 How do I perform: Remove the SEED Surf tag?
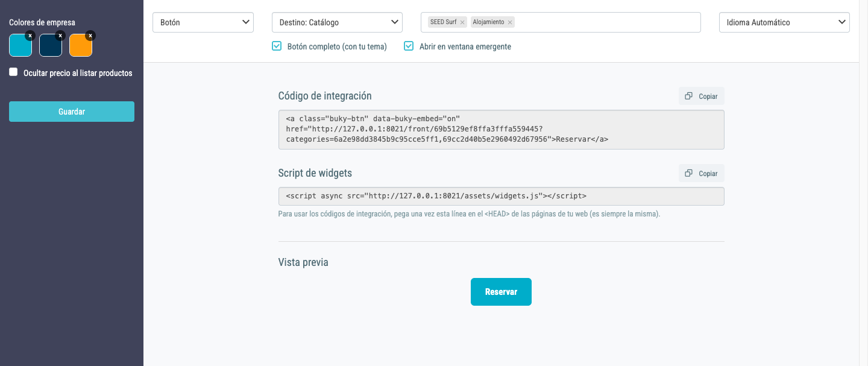462,22
